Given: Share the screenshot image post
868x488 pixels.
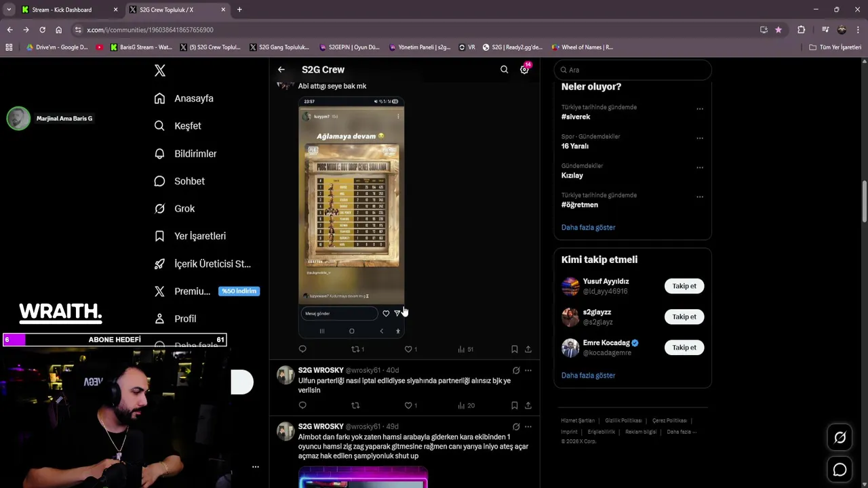Looking at the screenshot, I should pyautogui.click(x=528, y=349).
